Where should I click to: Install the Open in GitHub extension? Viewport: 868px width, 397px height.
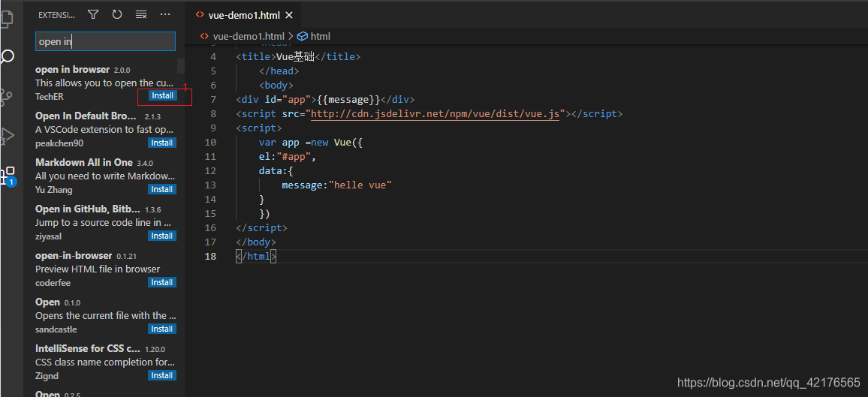[163, 236]
